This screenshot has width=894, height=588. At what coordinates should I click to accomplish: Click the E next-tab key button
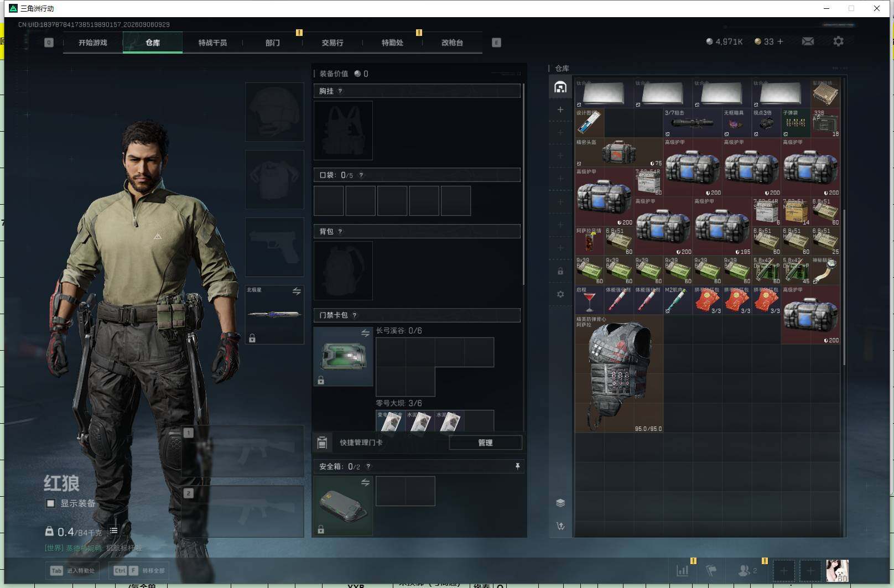[x=496, y=43]
